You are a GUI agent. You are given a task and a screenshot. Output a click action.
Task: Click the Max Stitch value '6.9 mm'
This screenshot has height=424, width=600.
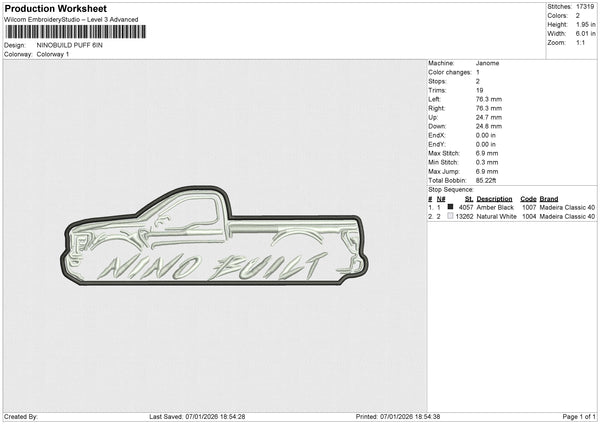point(487,153)
